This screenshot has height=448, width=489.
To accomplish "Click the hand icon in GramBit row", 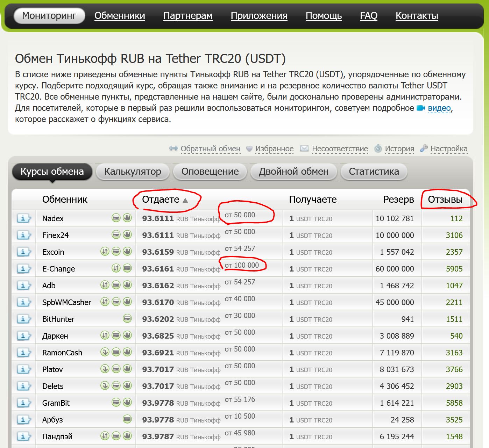I will 127,403.
